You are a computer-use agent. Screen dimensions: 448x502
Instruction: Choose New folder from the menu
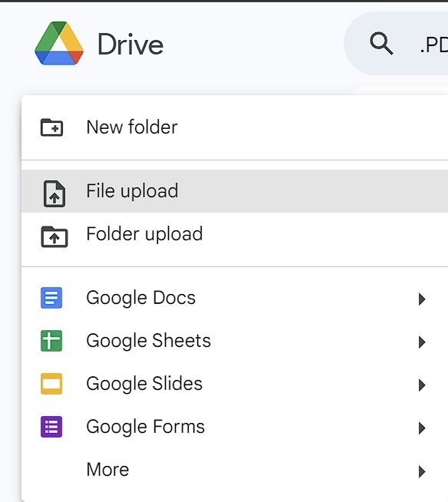click(x=235, y=127)
